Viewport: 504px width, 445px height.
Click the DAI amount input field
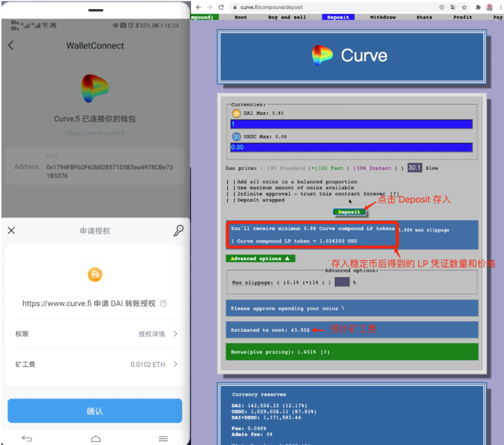351,124
